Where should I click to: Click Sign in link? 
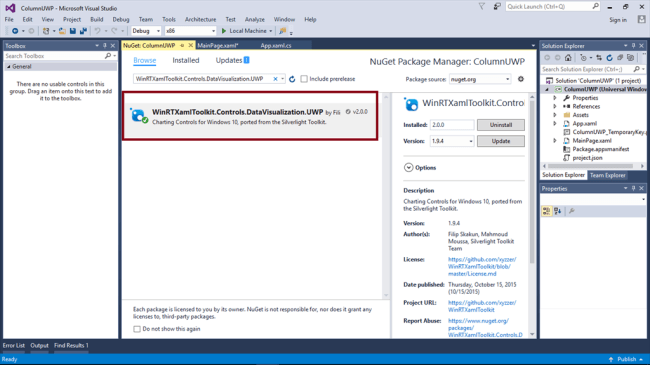[x=618, y=20]
